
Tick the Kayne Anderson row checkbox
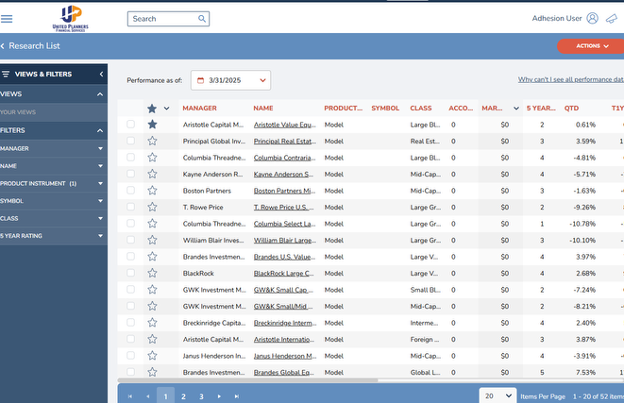click(x=131, y=174)
